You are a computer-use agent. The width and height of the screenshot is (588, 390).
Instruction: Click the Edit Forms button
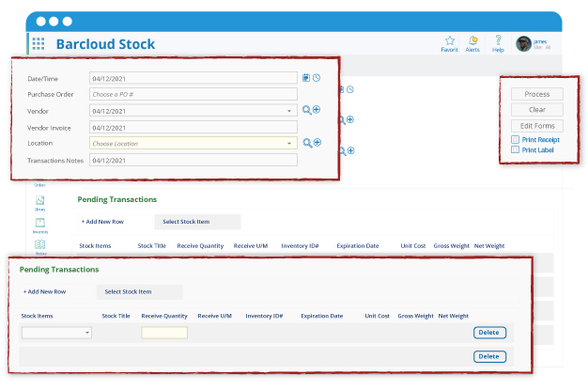537,126
